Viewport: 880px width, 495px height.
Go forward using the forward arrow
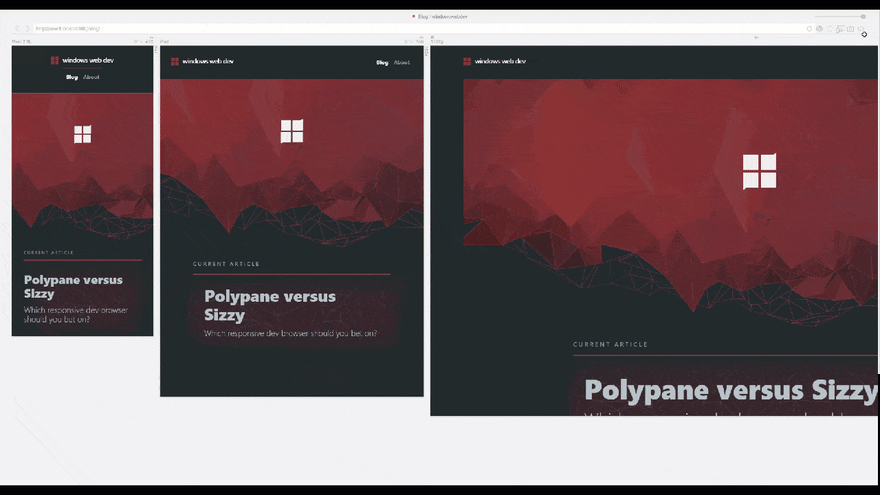click(27, 29)
